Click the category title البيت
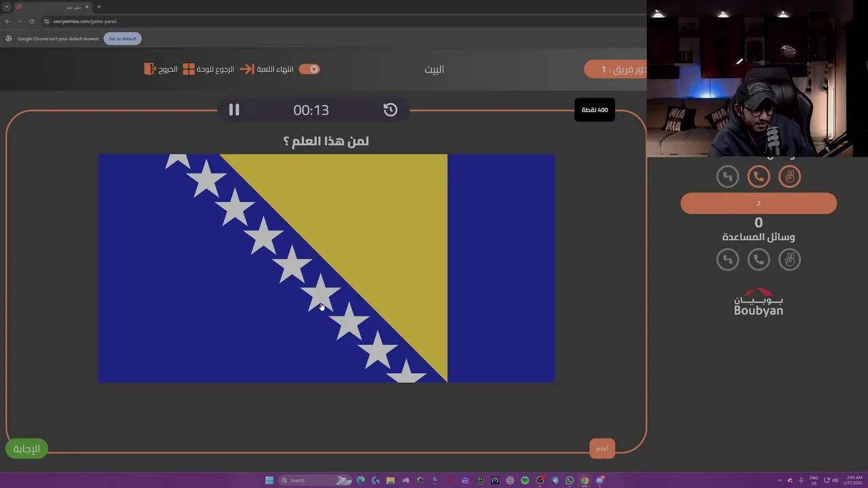868x488 pixels. tap(434, 69)
